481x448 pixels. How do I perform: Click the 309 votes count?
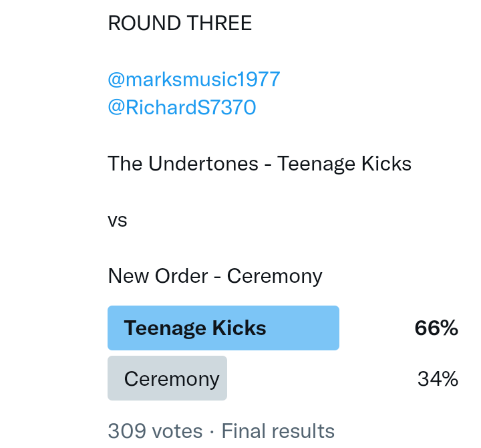(x=155, y=431)
